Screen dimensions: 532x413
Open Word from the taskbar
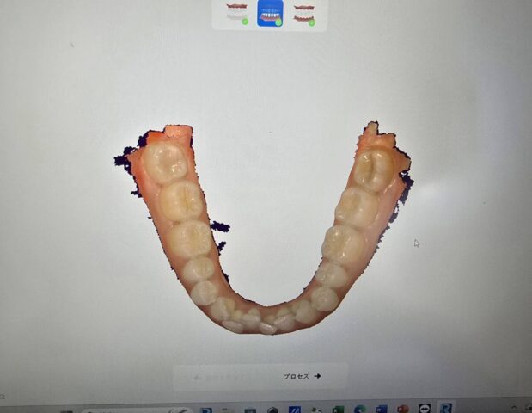[382, 410]
